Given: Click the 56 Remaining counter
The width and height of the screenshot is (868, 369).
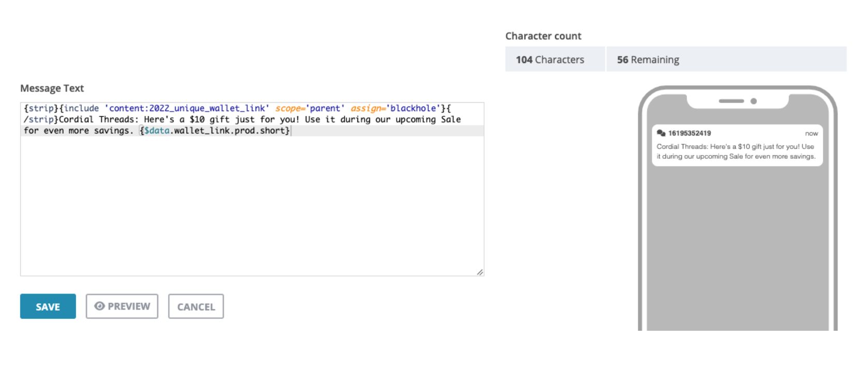Looking at the screenshot, I should pos(648,60).
